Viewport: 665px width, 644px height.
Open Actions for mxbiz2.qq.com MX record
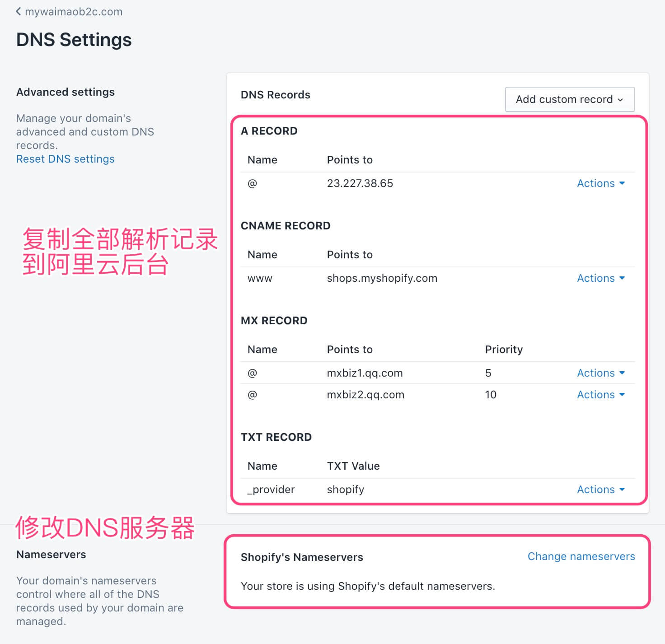click(x=601, y=395)
